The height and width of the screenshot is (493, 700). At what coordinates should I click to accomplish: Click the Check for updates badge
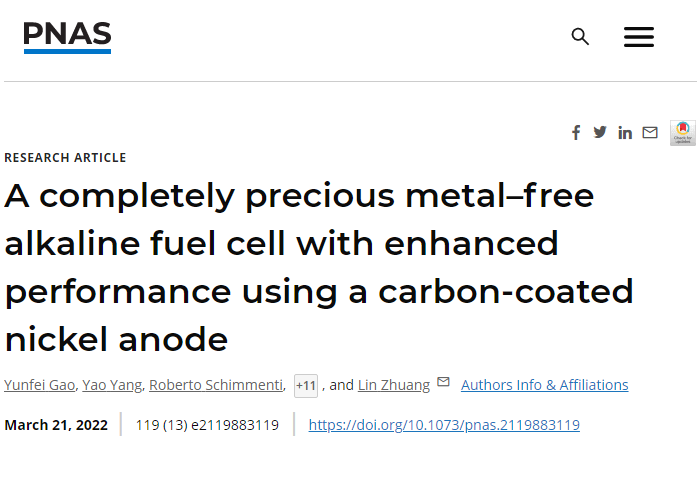[x=682, y=133]
